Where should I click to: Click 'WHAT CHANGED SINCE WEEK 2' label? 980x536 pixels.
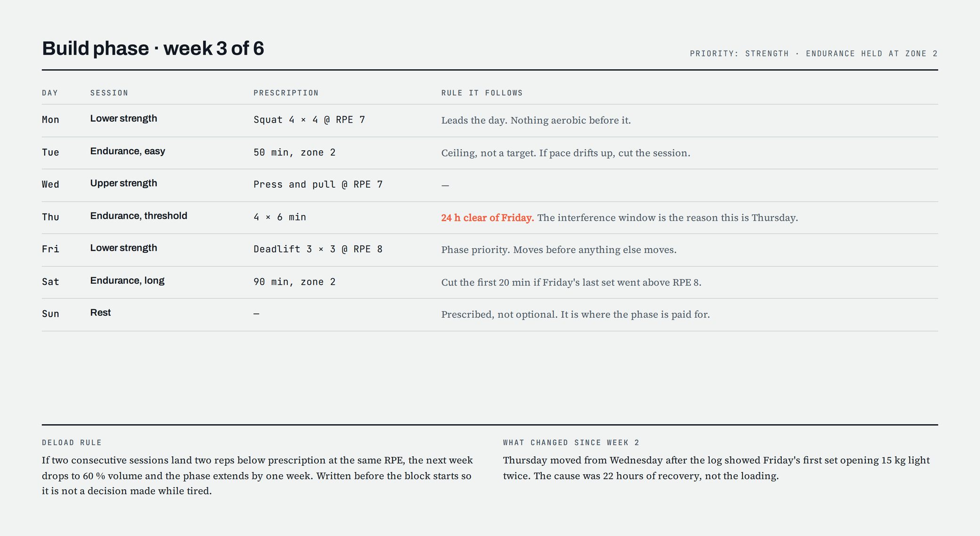coord(571,443)
